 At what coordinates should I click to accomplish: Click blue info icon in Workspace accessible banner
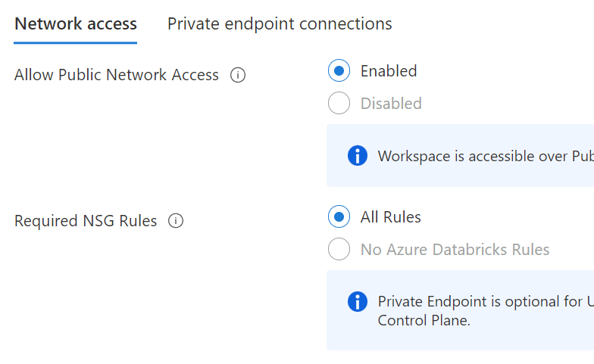pos(357,156)
